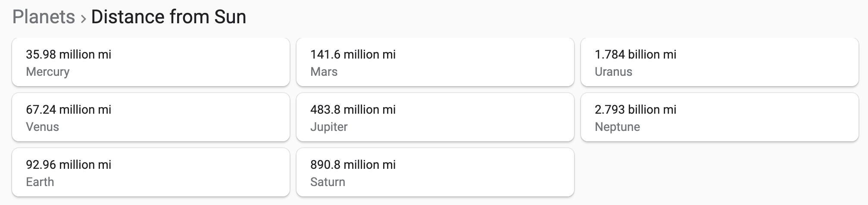
Task: Click the Saturn planet label
Action: tap(328, 182)
